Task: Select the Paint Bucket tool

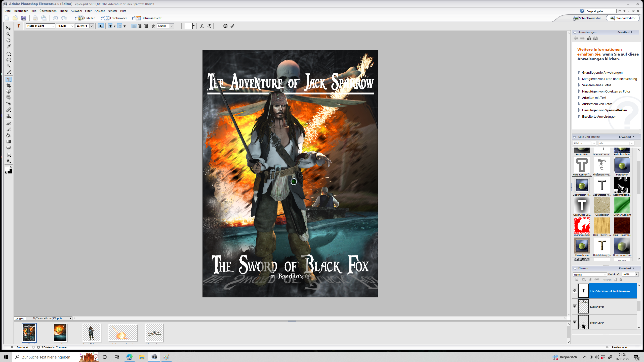Action: tap(9, 135)
